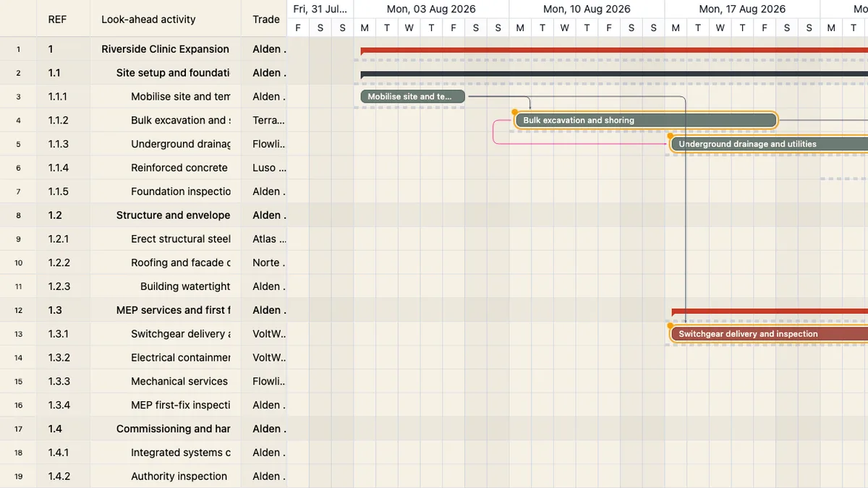Click the red MEP services summary bar
Screen dimensions: 868x488
tap(770, 312)
